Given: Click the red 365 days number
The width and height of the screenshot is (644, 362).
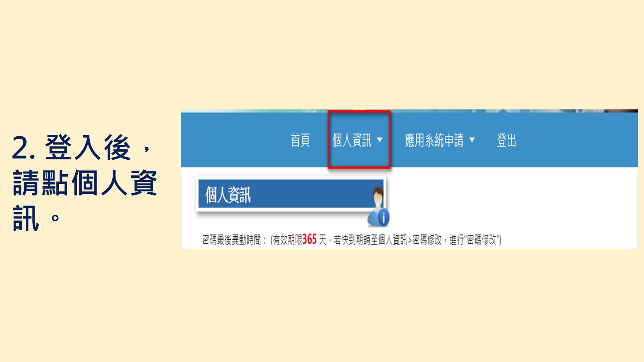Looking at the screenshot, I should tap(310, 239).
